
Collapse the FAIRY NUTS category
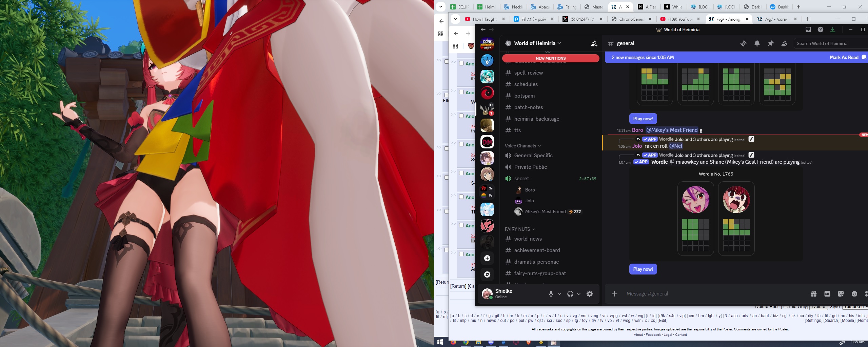tap(519, 229)
